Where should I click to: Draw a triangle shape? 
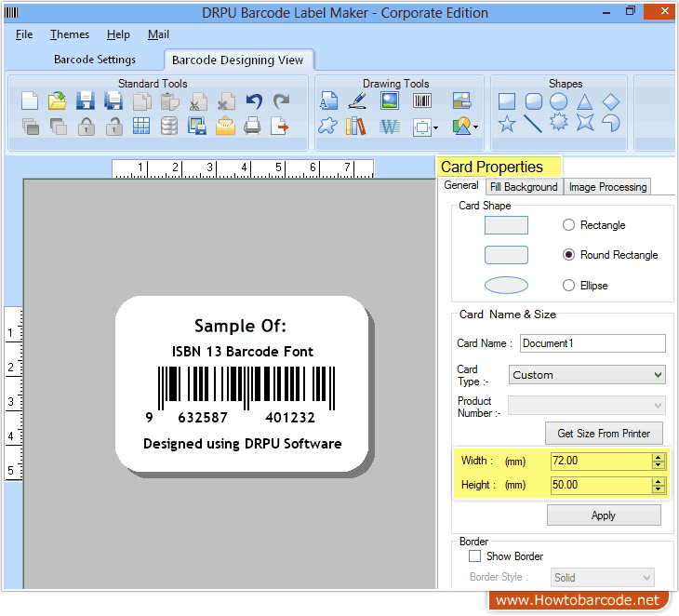point(585,101)
